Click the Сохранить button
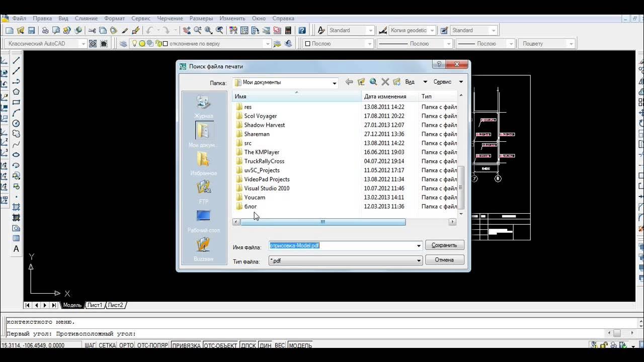Screen dimensions: 644x362 (x=444, y=245)
